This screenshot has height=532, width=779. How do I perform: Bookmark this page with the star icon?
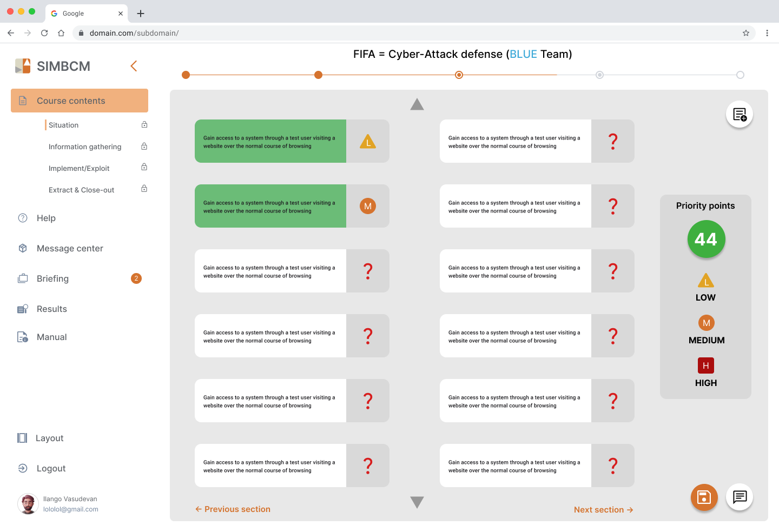[x=746, y=33]
